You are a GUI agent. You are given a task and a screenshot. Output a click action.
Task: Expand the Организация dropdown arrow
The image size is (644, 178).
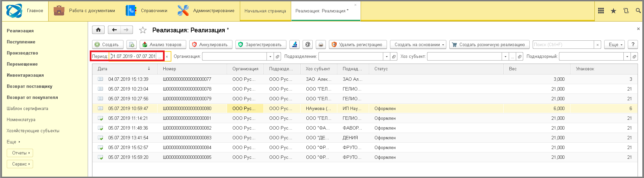(x=270, y=57)
